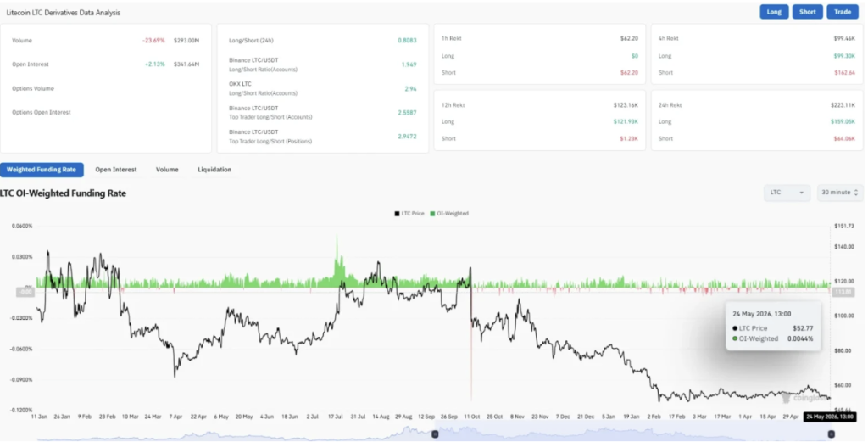The image size is (868, 442).
Task: Click the Top Trader positions value 2.9472
Action: coord(407,137)
